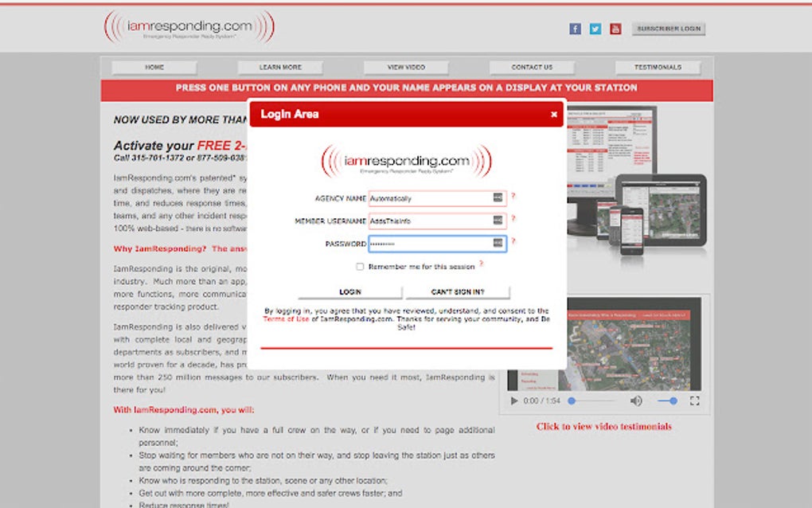Viewport: 812px width, 508px height.
Task: Play the testimonial video
Action: (513, 402)
